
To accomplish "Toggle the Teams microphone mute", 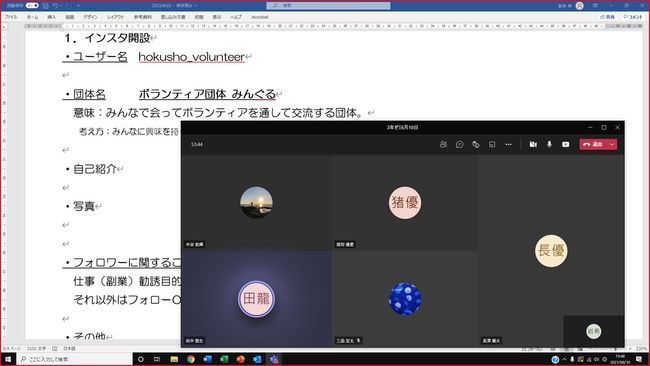I will click(549, 144).
